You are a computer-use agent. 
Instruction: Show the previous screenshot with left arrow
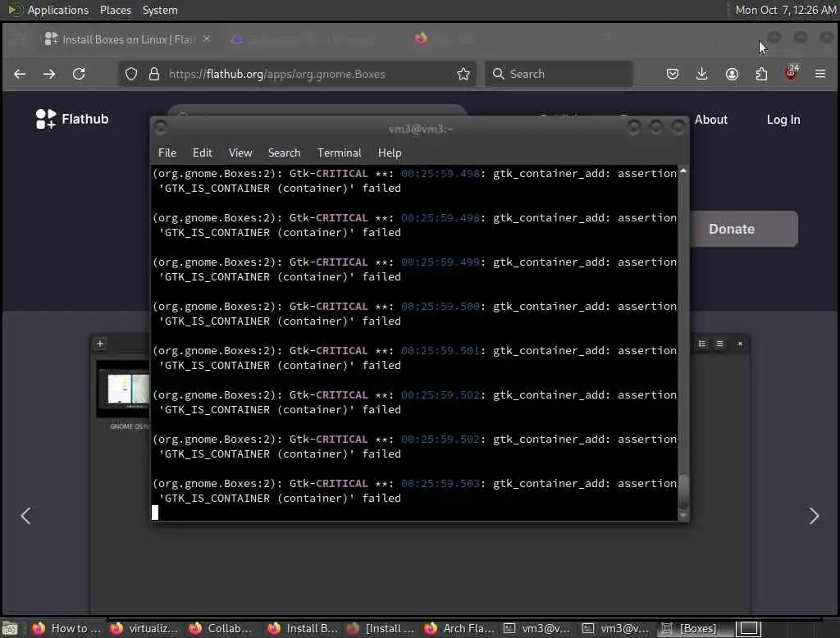(x=25, y=516)
